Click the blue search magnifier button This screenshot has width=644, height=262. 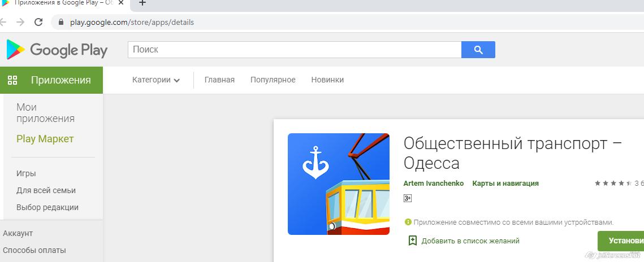[x=478, y=50]
